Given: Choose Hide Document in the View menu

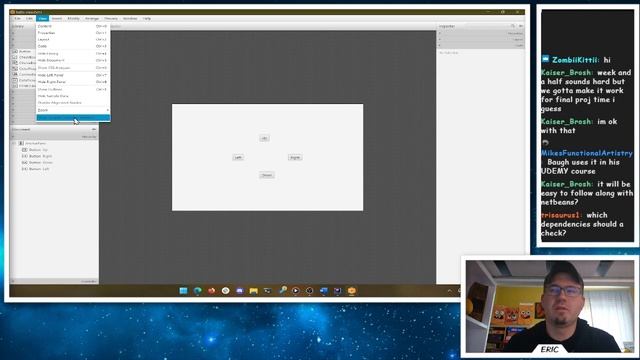Looking at the screenshot, I should (73, 60).
